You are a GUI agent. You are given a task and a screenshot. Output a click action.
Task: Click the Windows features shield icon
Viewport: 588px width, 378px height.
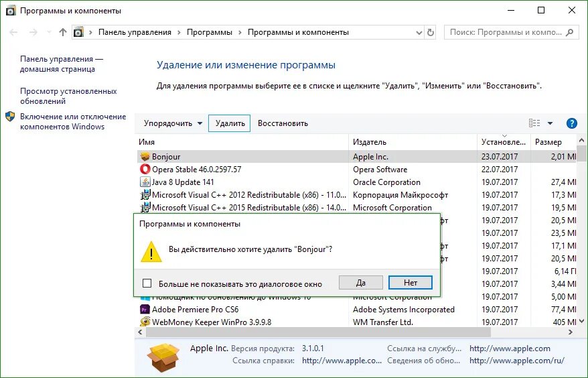[x=10, y=117]
